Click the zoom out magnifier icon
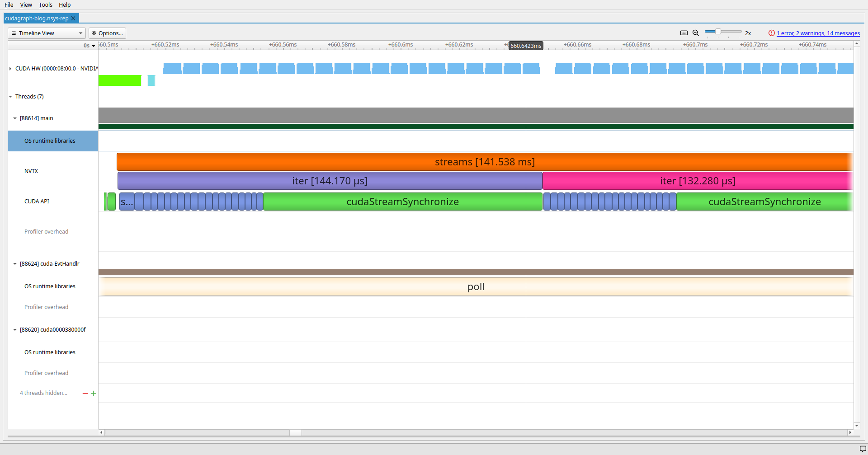 (x=696, y=33)
